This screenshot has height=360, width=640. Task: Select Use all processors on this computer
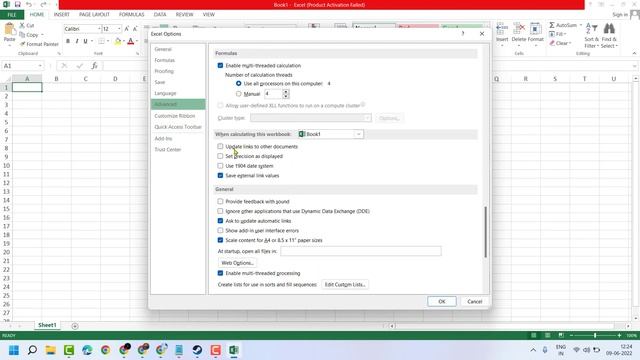tap(239, 83)
